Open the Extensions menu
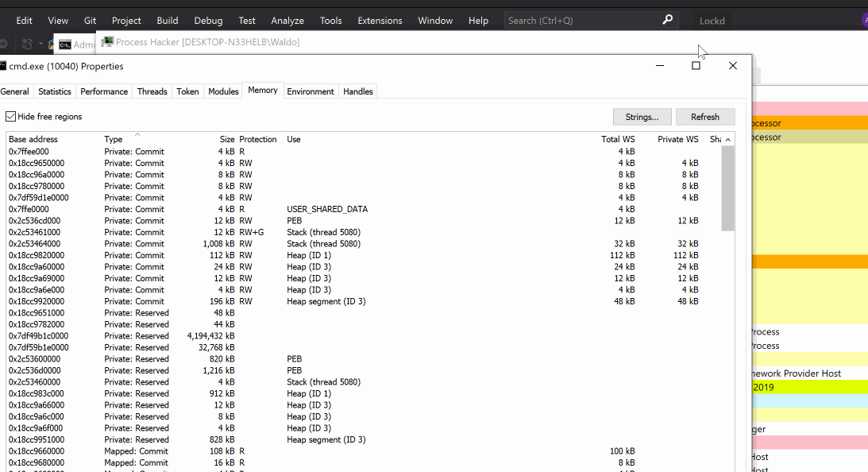Viewport: 868px width, 472px height. (380, 21)
